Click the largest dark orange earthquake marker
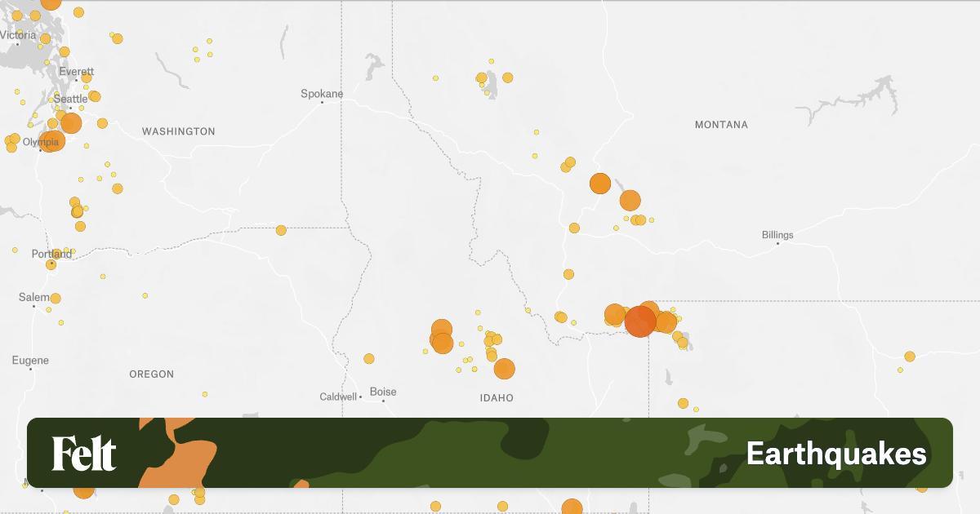980x514 pixels. pos(640,321)
